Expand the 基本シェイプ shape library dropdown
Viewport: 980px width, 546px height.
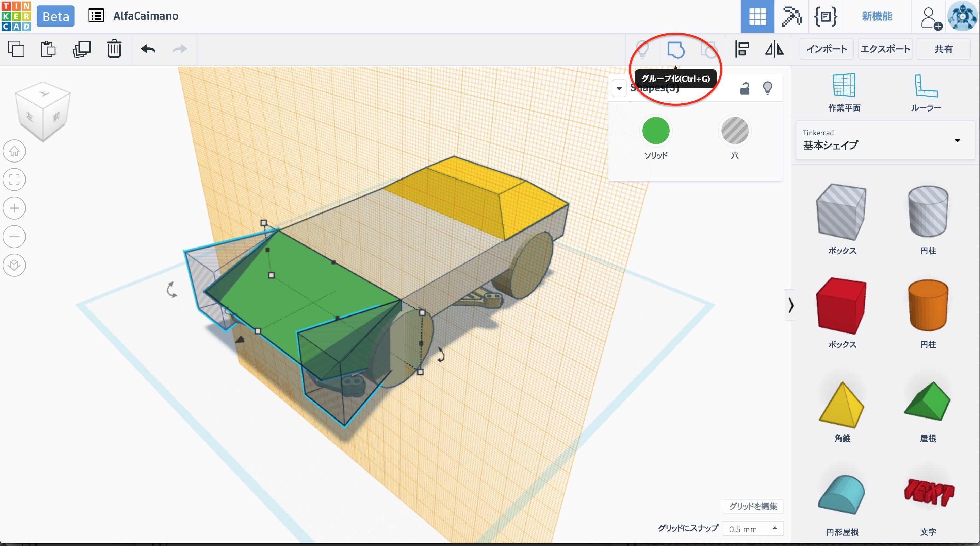[957, 141]
